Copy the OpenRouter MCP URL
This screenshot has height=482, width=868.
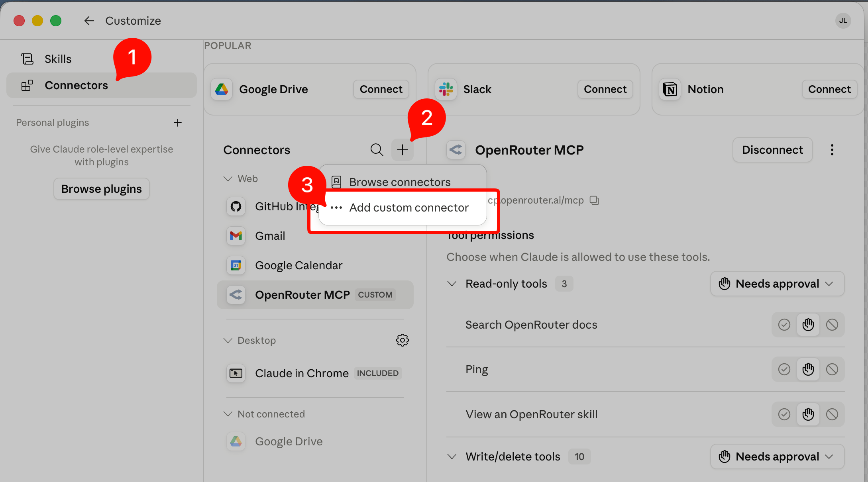tap(594, 200)
